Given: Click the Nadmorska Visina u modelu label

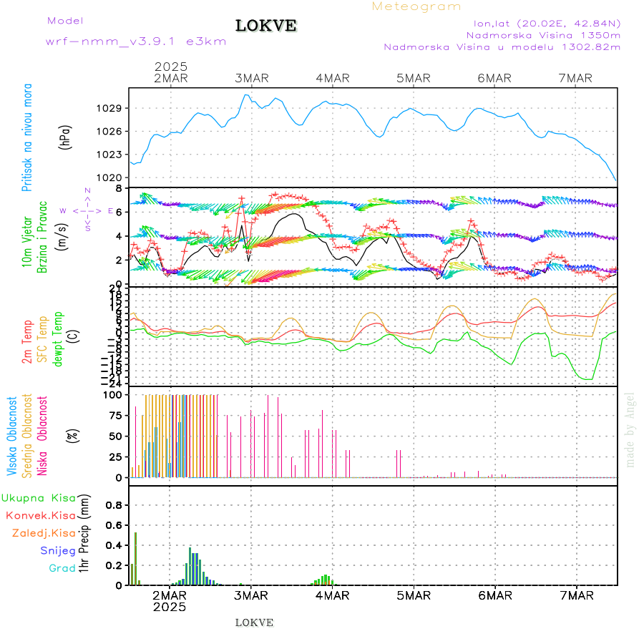Looking at the screenshot, I should coord(502,47).
